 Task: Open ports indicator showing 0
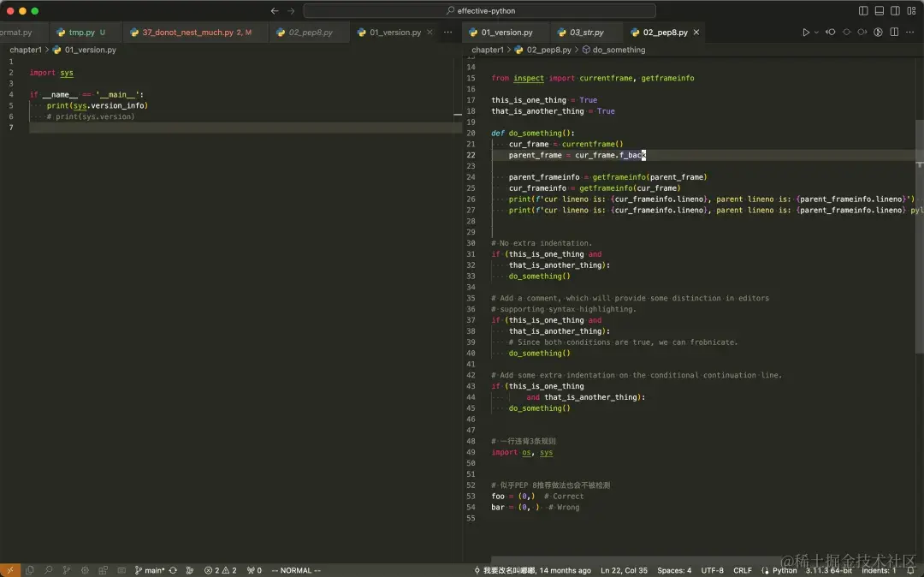pyautogui.click(x=254, y=570)
